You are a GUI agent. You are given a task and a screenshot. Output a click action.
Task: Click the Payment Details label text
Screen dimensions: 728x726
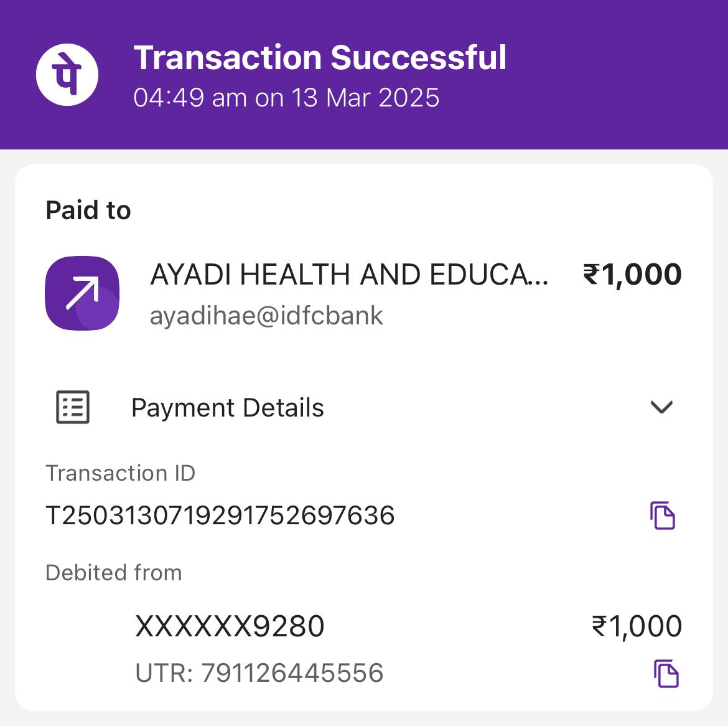(227, 408)
